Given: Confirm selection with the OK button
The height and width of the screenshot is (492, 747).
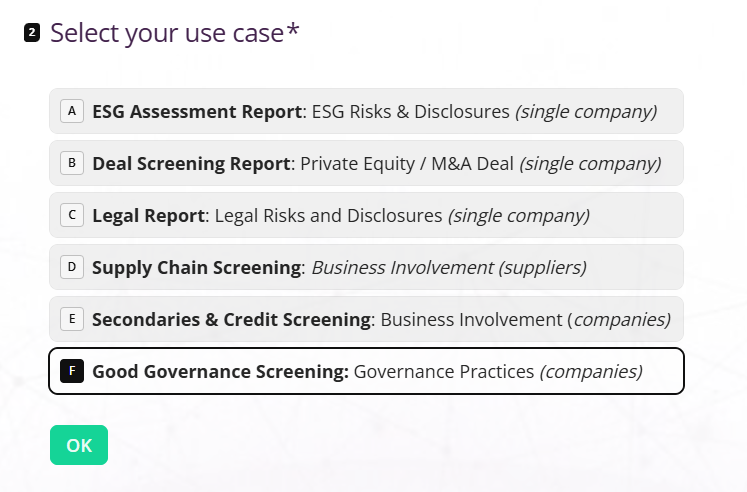Looking at the screenshot, I should tap(79, 445).
